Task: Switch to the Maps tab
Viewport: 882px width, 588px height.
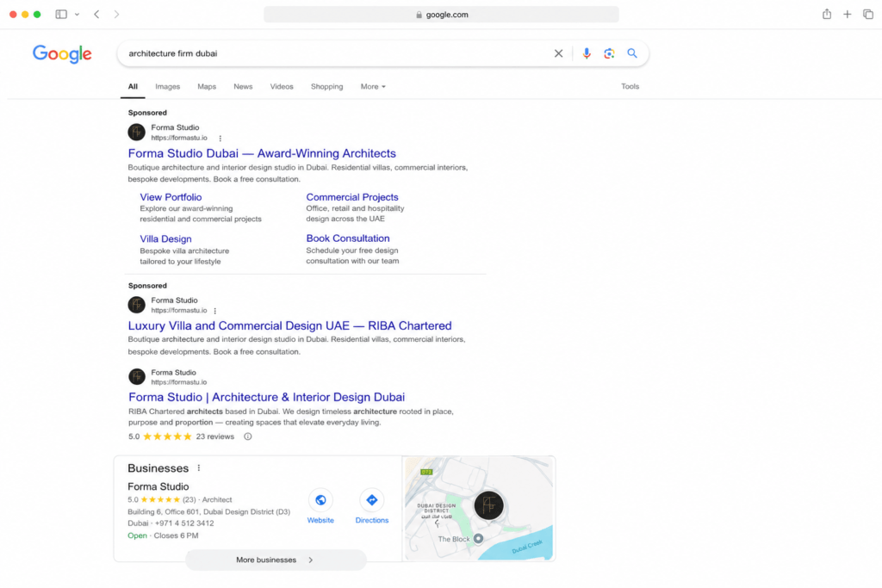Action: click(207, 87)
